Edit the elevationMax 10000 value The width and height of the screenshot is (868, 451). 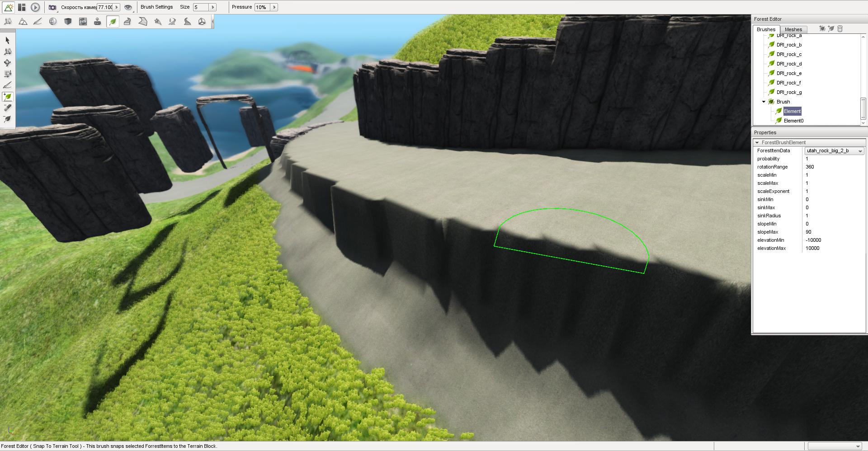coord(834,249)
